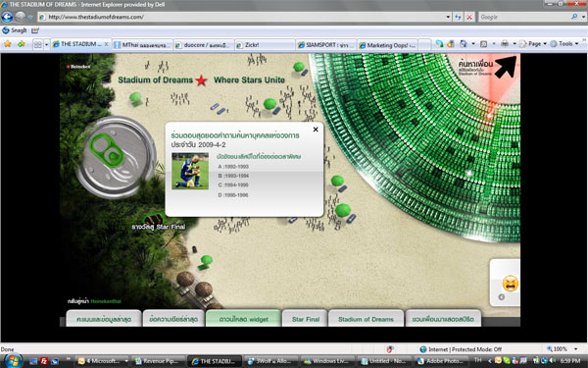Image resolution: width=588 pixels, height=368 pixels.
Task: Close the THE STADIUM tab
Action: tap(106, 44)
